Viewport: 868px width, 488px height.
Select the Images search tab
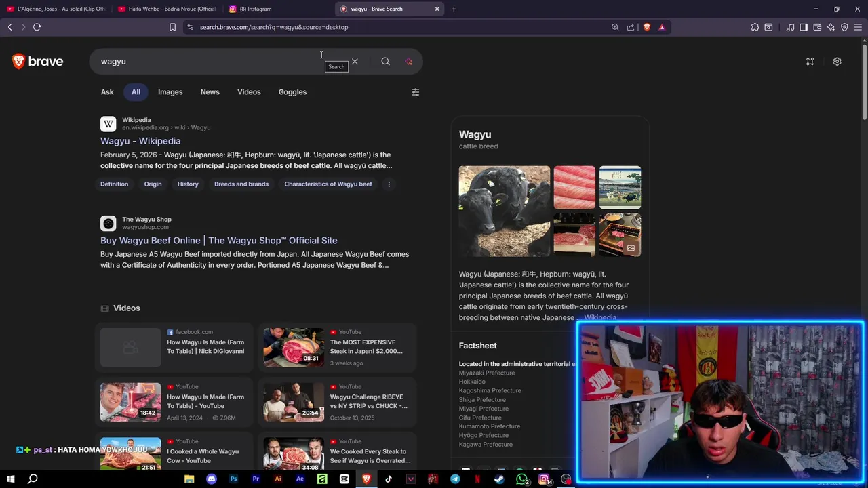tap(170, 92)
